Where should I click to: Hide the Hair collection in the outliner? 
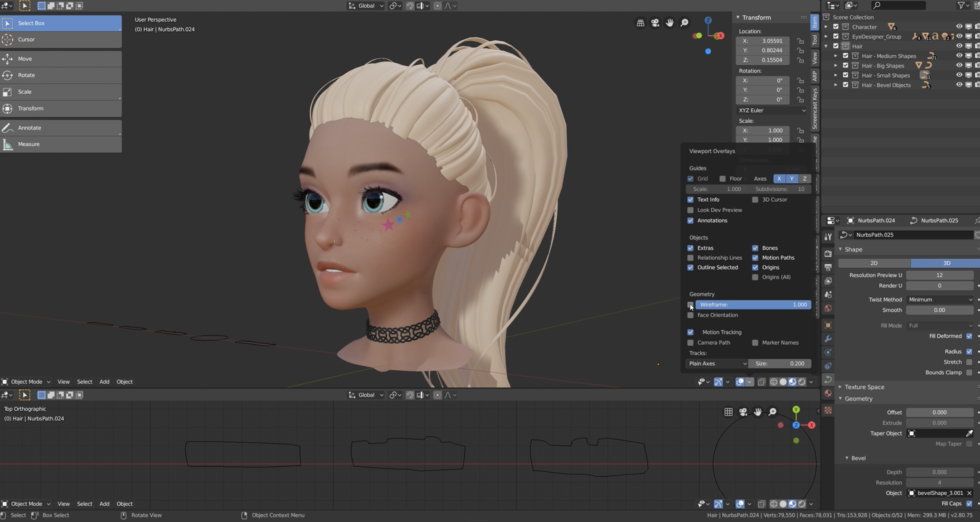pos(960,46)
